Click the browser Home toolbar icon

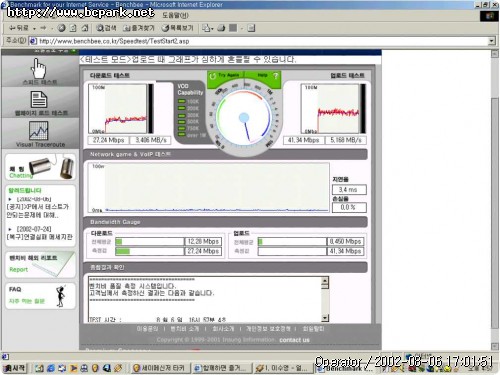point(85,28)
